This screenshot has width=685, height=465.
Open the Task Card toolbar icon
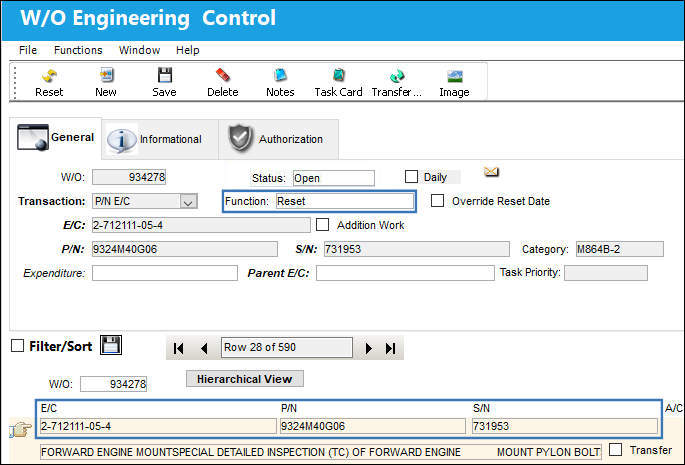coord(339,75)
